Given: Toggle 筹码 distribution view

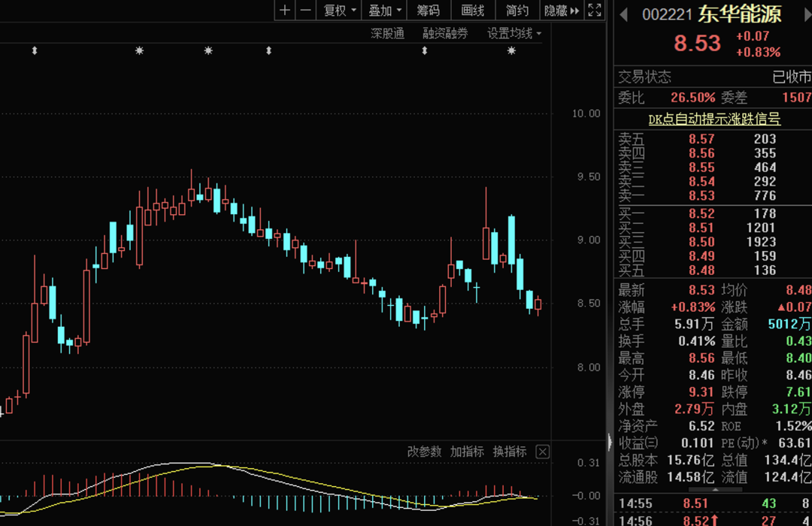Looking at the screenshot, I should tap(429, 11).
